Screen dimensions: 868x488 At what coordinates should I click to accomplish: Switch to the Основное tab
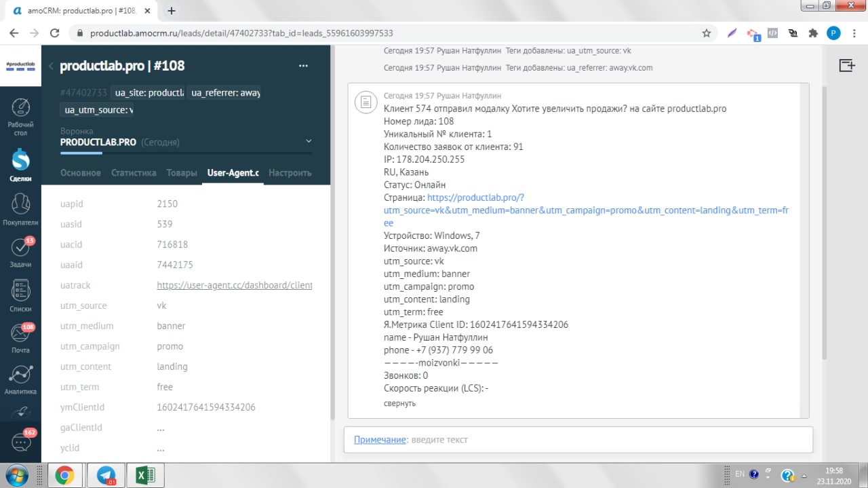(x=81, y=173)
